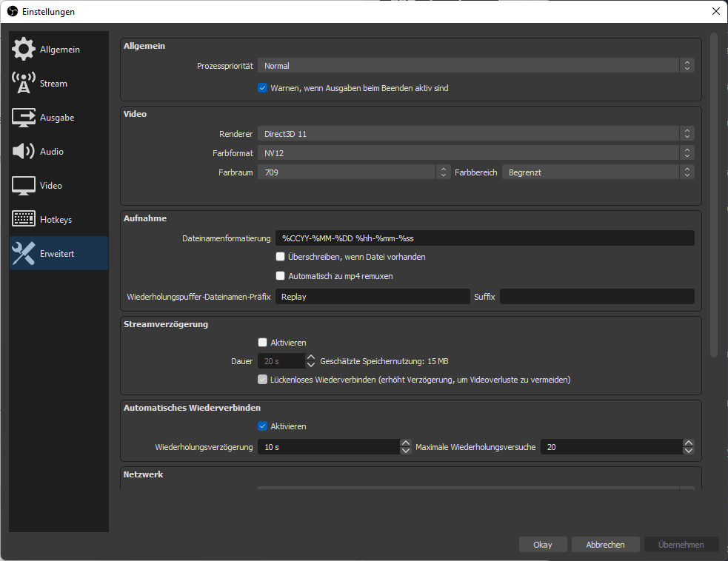Click the Netzwerk section heading
728x561 pixels.
point(144,474)
